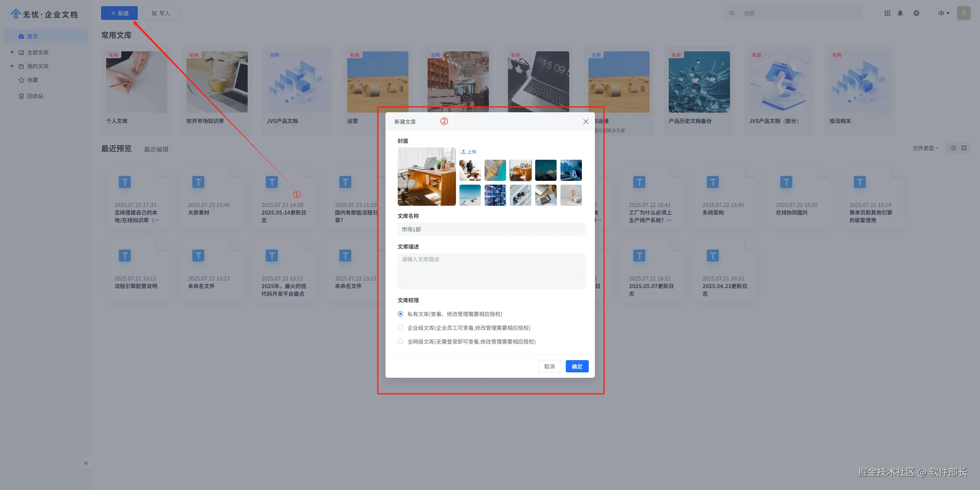The width and height of the screenshot is (980, 490).
Task: Select enterprise-level library permission radio
Action: click(400, 328)
